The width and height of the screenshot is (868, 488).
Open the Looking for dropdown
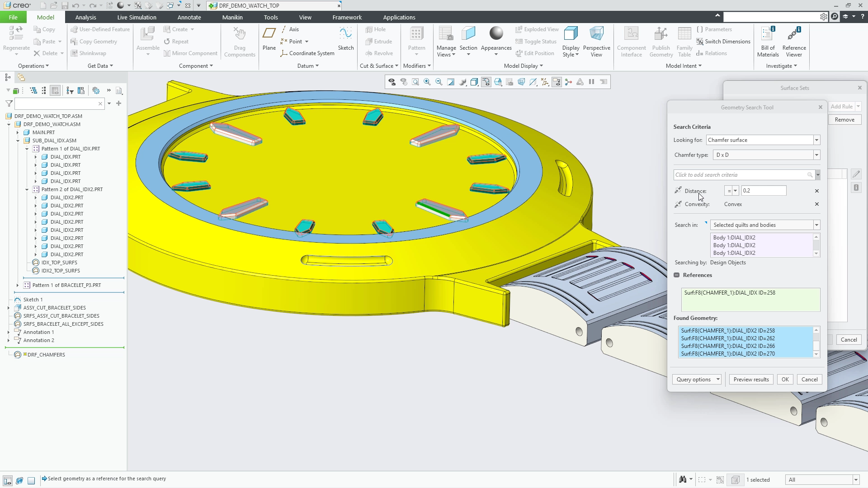tap(816, 140)
